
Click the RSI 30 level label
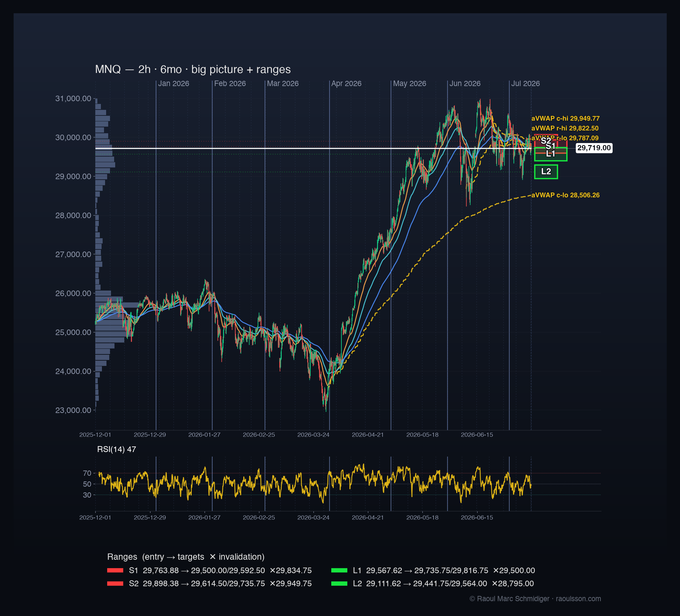(87, 495)
